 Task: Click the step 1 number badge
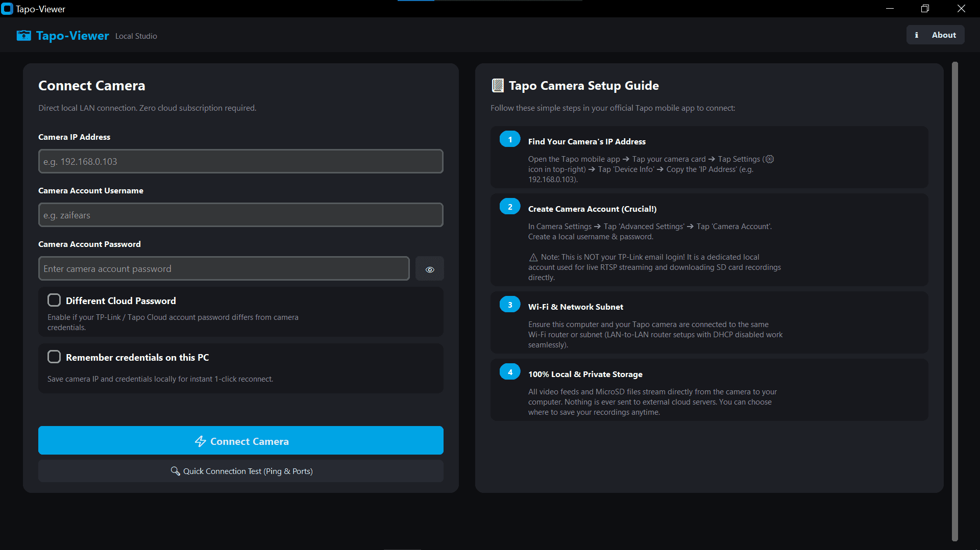pos(510,139)
